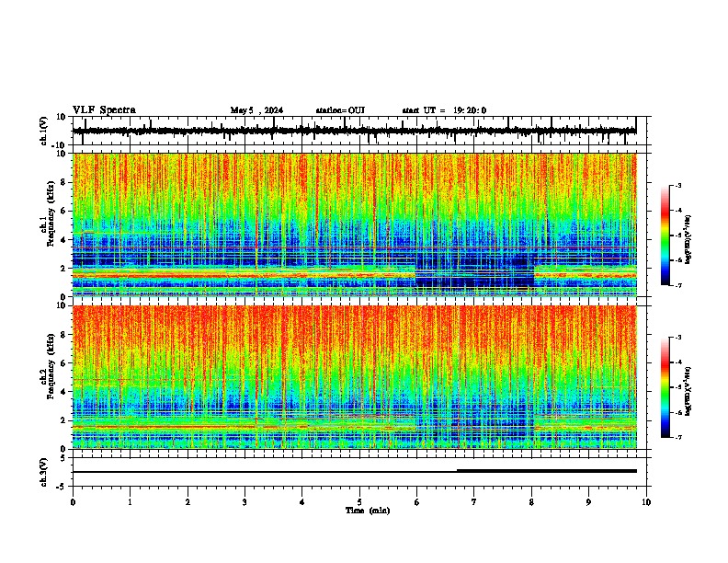Click the time axis tick label '10'
Viewport: 728px width, 563px height.
[646, 502]
